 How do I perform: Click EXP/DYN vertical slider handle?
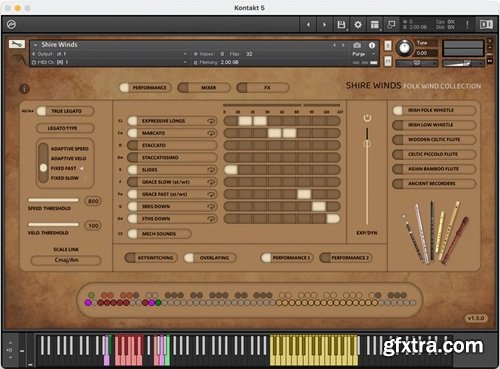pyautogui.click(x=367, y=143)
